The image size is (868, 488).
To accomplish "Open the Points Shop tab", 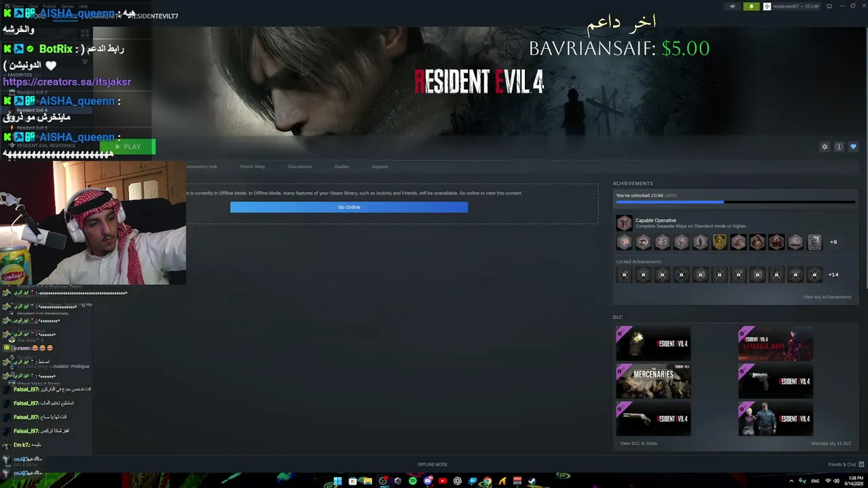I will [252, 166].
